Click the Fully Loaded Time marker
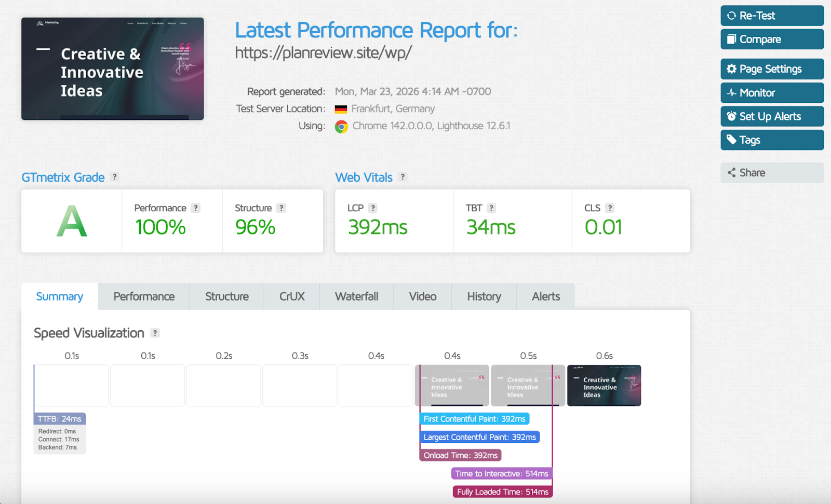 503,492
